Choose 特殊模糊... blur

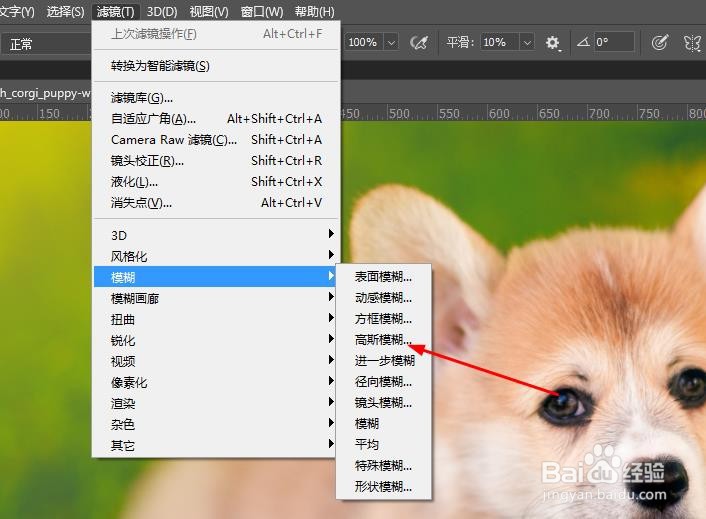click(x=384, y=465)
